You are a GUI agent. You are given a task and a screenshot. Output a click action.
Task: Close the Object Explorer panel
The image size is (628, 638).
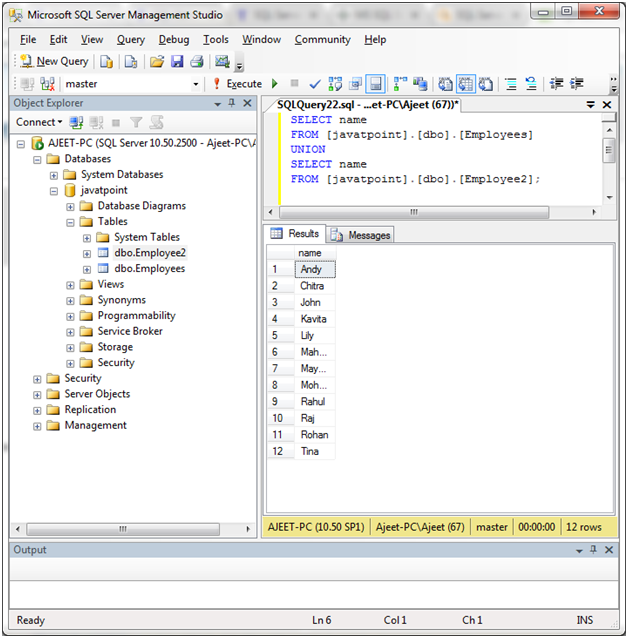coord(247,103)
